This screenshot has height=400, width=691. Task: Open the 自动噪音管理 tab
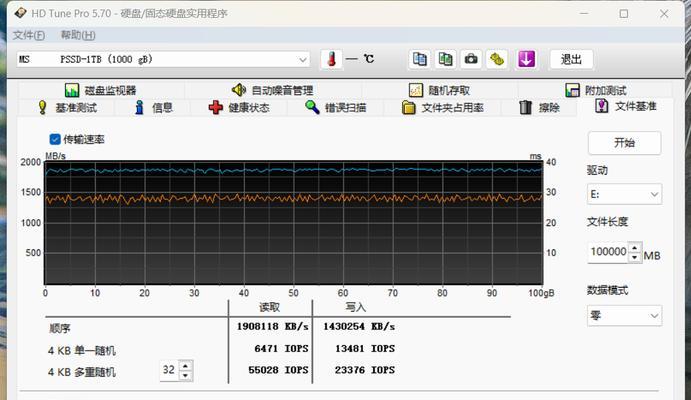272,90
